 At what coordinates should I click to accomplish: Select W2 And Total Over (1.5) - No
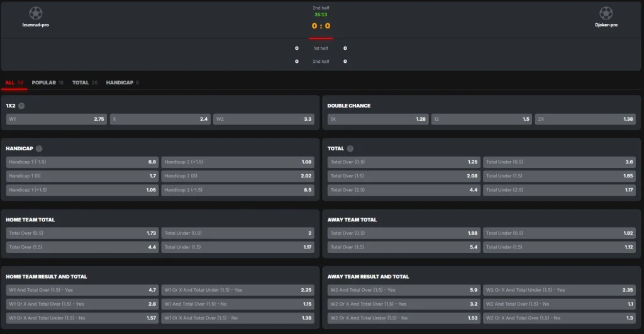click(x=559, y=304)
